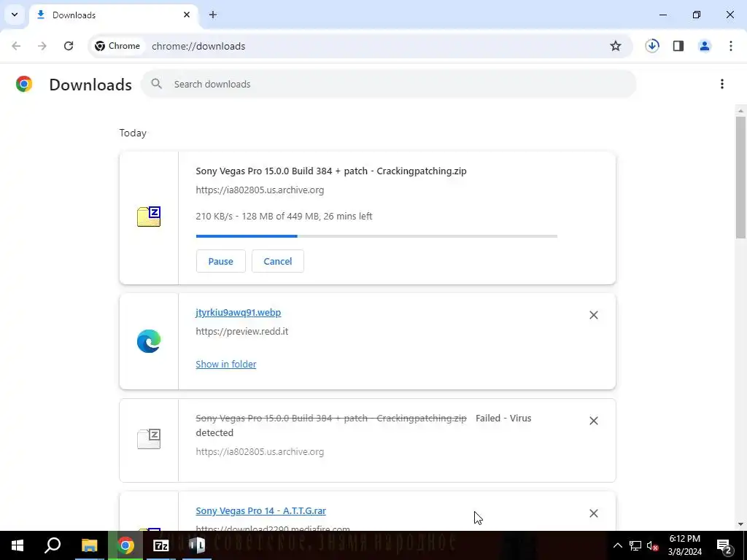Open the Sony Vegas Pro 14 - A.T.T.G.rar link

tap(260, 510)
